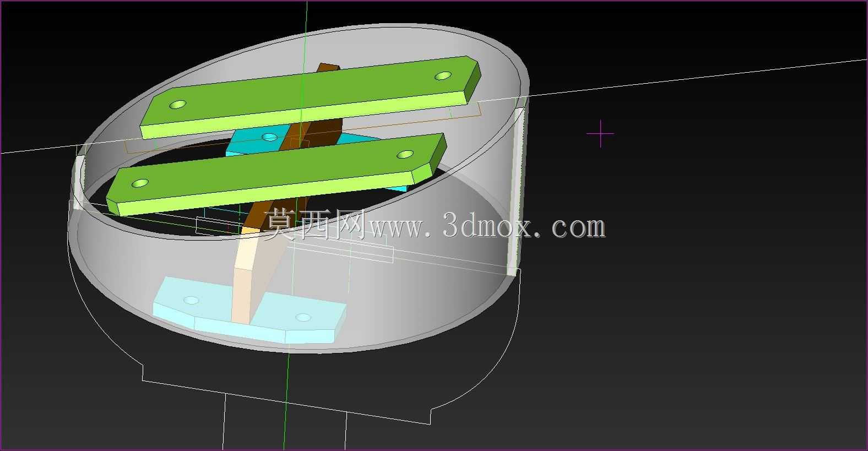The width and height of the screenshot is (868, 451).
Task: Select the upper green bar in the model
Action: [310, 97]
